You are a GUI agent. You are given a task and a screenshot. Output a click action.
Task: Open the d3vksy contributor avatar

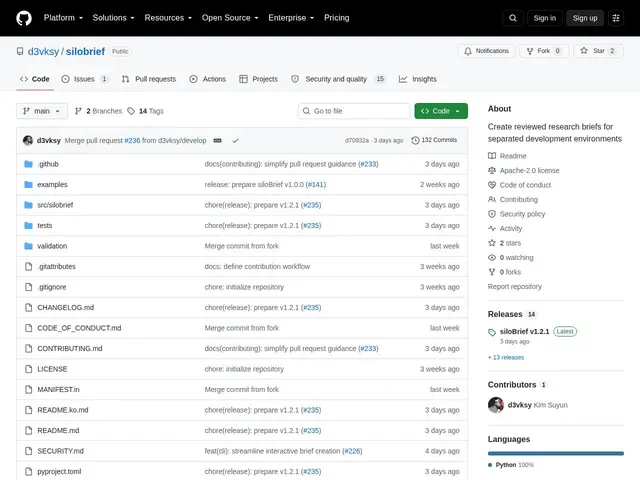click(496, 405)
